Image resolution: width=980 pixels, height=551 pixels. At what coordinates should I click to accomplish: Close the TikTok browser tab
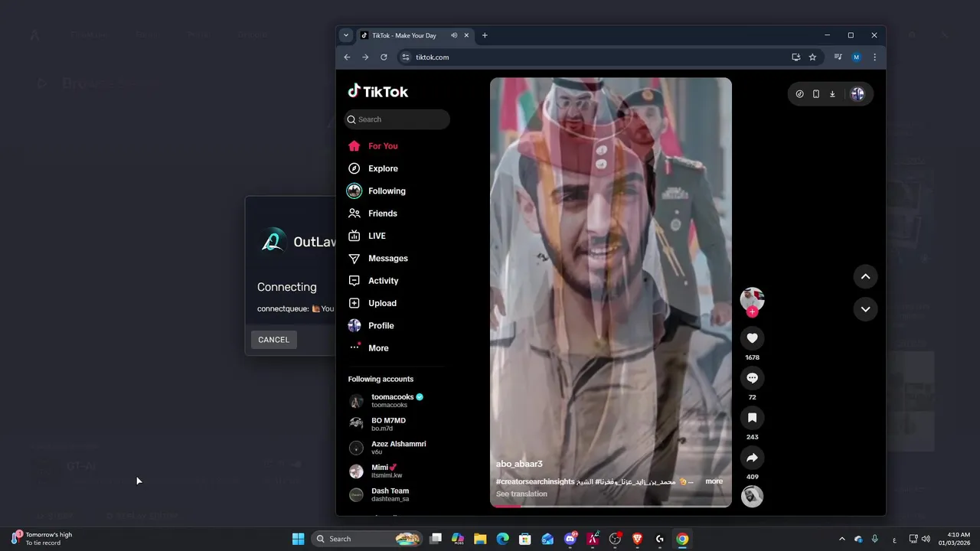(x=466, y=35)
